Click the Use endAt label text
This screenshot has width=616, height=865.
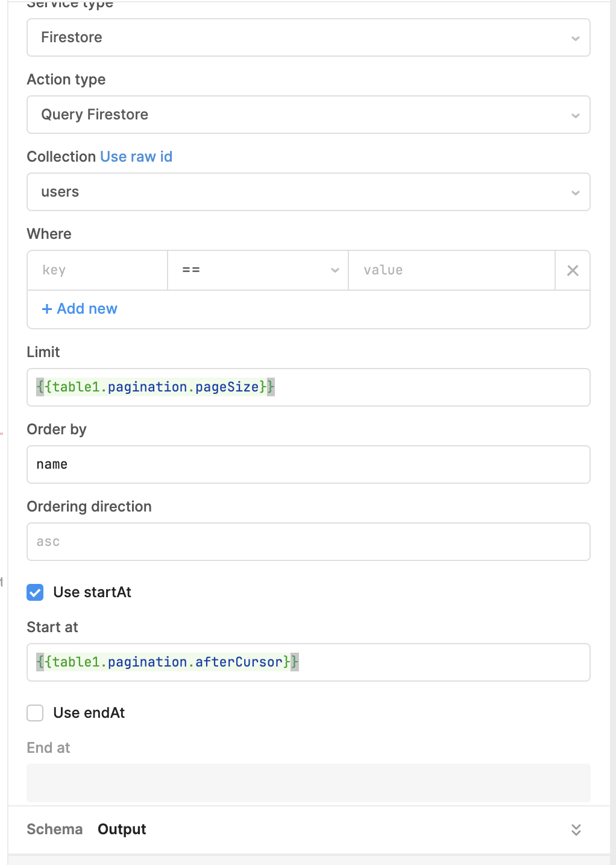89,713
